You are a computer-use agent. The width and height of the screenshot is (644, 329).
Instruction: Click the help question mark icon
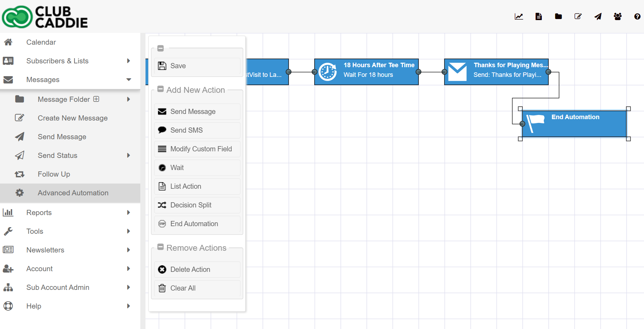coord(637,17)
